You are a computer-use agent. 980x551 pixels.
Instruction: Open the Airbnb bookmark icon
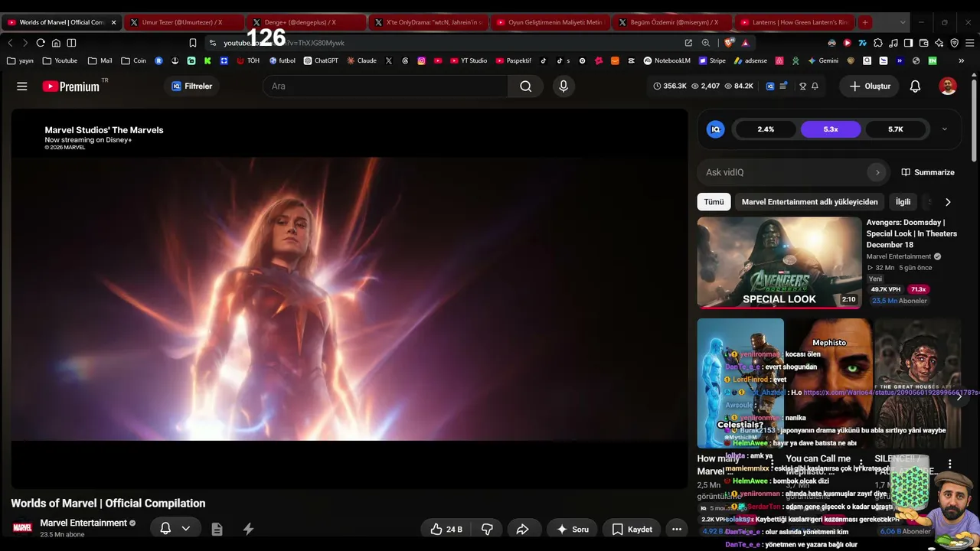[779, 60]
